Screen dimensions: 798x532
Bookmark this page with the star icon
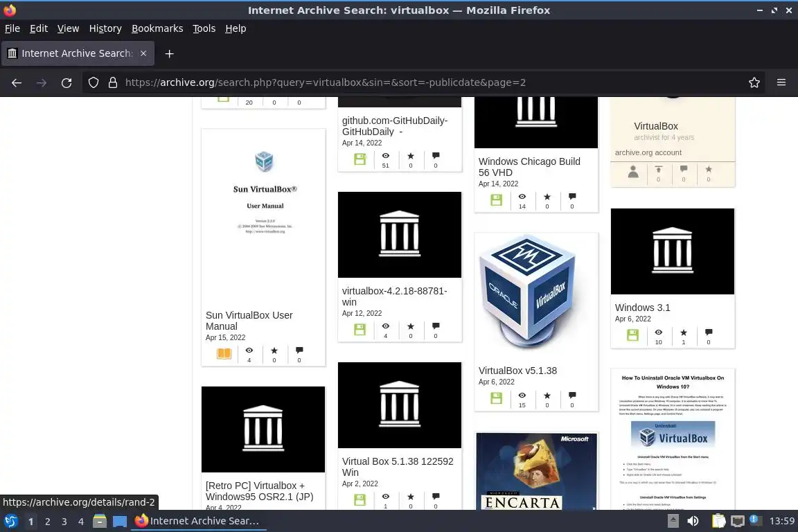[754, 82]
